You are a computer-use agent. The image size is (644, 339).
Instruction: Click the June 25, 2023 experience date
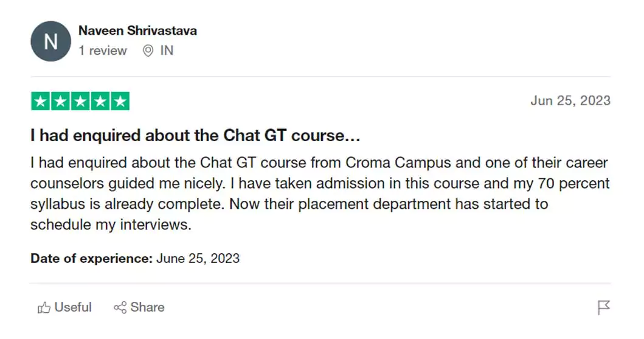pos(198,258)
